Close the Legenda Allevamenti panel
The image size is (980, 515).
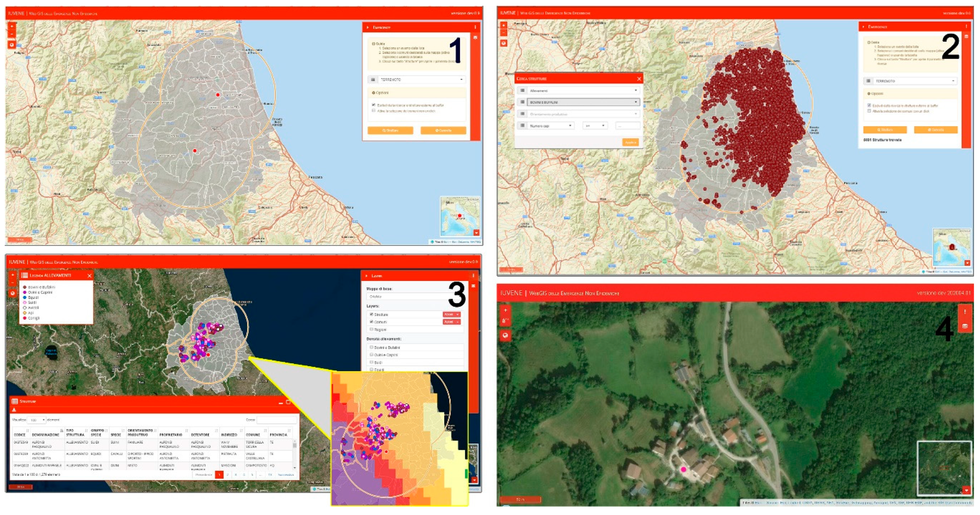(x=89, y=275)
